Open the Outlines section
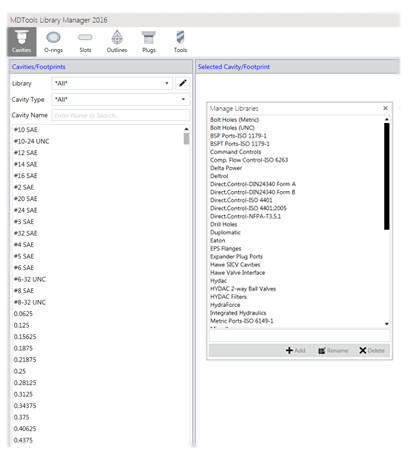The width and height of the screenshot is (410, 460). [117, 42]
